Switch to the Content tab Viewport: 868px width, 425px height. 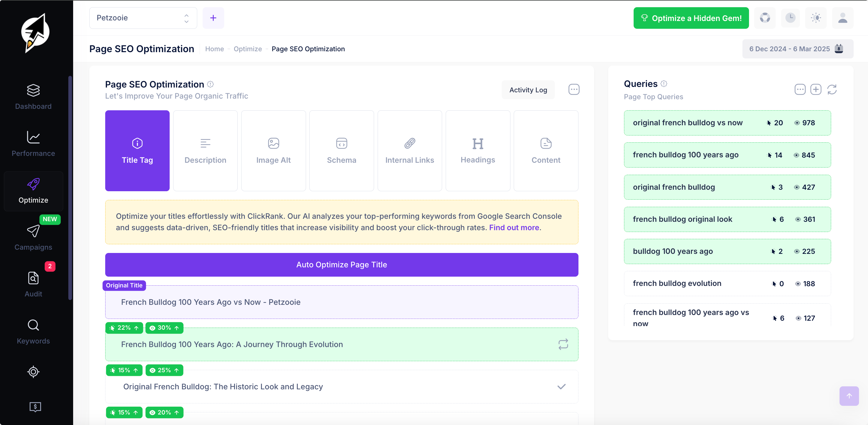(546, 151)
